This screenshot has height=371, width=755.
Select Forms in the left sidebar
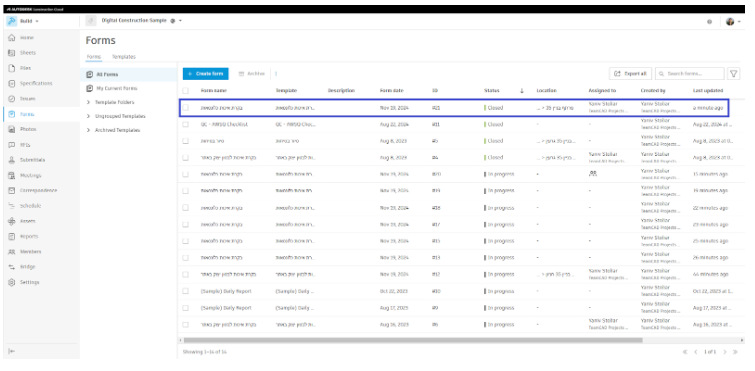click(x=26, y=114)
